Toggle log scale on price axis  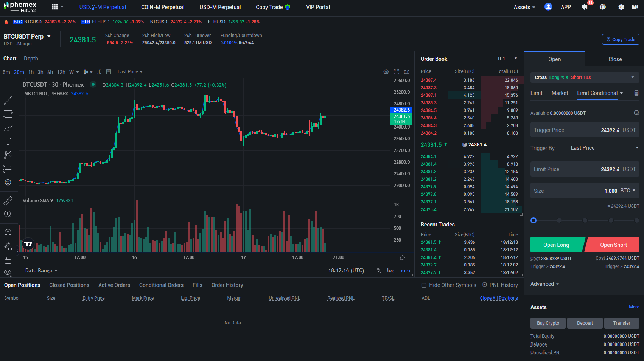click(x=391, y=270)
